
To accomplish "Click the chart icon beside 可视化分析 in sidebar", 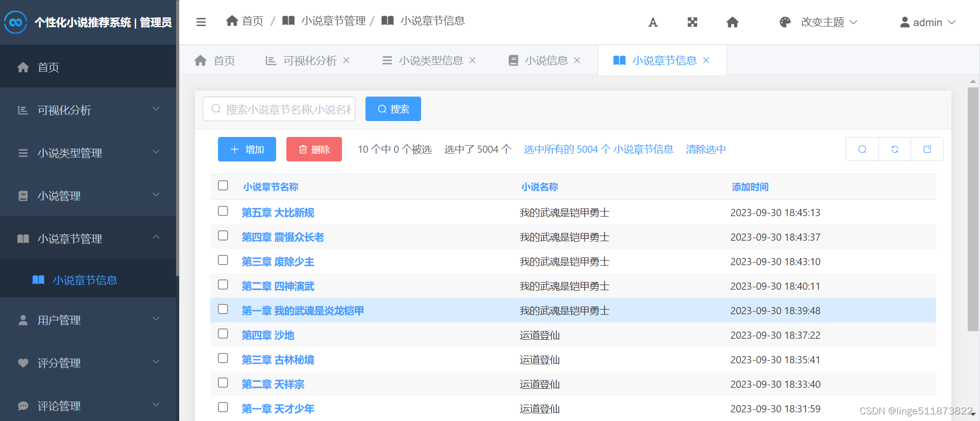I will coord(23,110).
